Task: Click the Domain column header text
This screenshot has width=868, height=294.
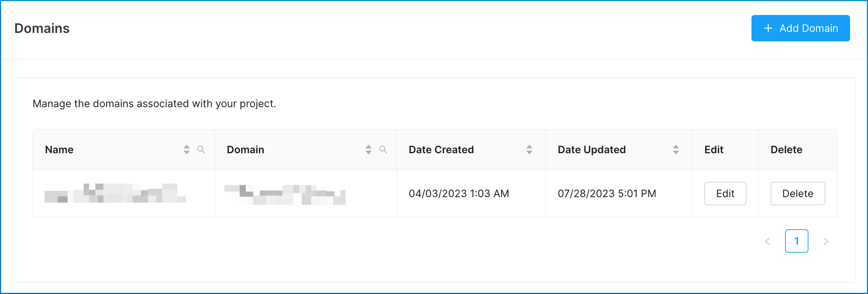Action: click(x=245, y=150)
